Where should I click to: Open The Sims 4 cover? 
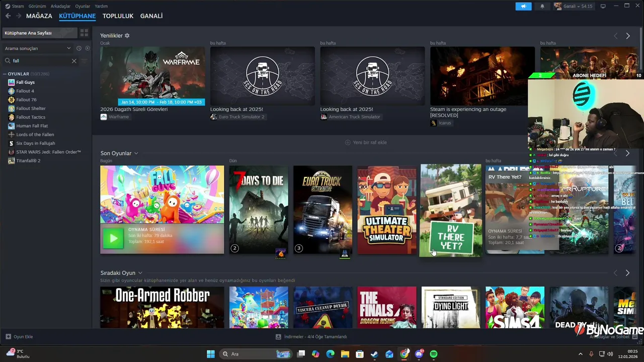point(515,307)
